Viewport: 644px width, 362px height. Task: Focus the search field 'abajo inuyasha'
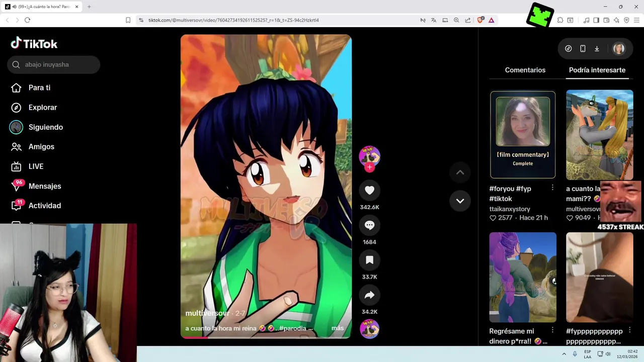coord(53,64)
